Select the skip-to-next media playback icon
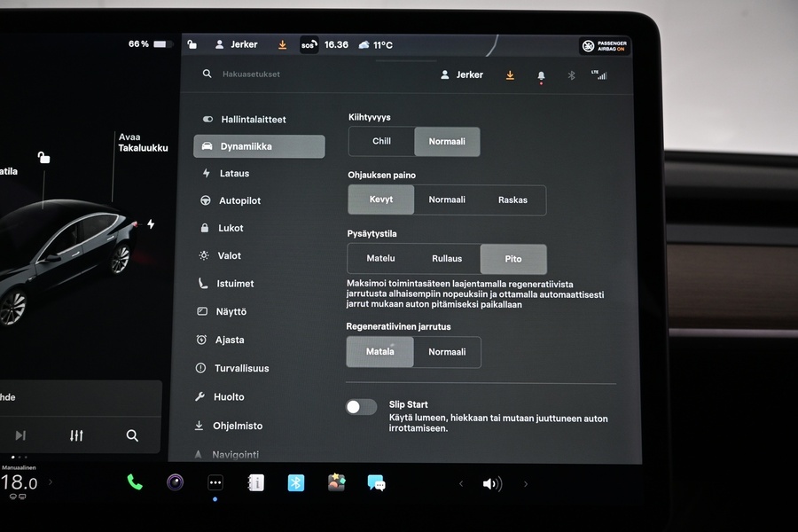The height and width of the screenshot is (532, 798). click(22, 435)
